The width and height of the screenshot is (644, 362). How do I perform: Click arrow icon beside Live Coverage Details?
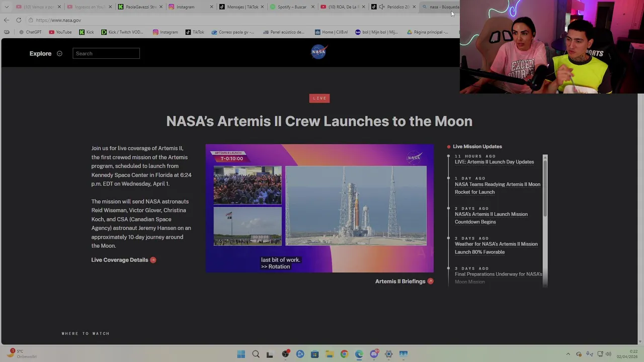(x=153, y=260)
